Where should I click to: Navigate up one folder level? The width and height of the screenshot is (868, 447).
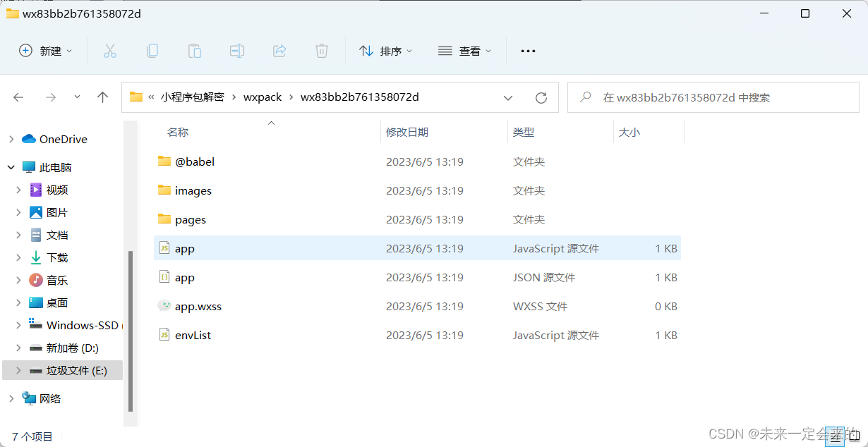pos(102,97)
